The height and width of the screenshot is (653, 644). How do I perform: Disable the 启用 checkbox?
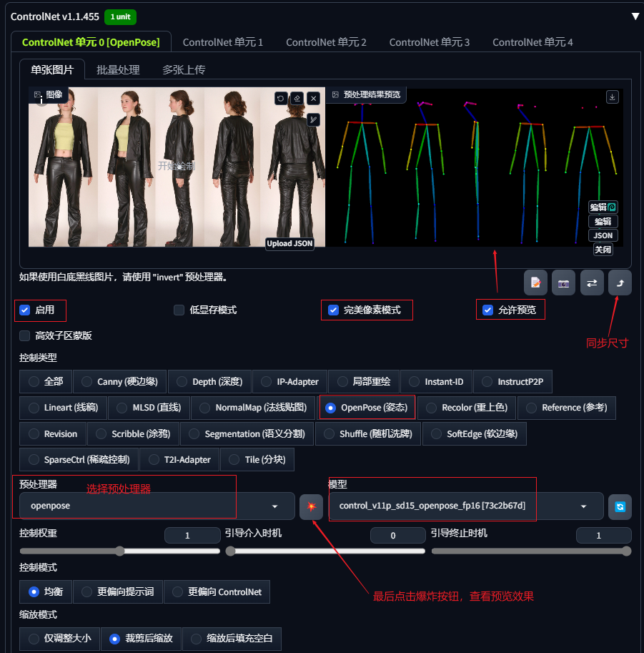[x=26, y=310]
